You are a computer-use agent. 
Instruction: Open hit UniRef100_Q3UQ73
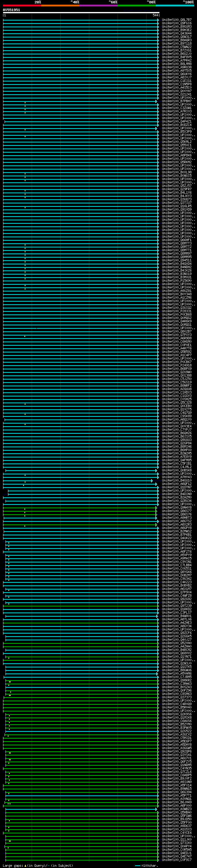coord(177,200)
